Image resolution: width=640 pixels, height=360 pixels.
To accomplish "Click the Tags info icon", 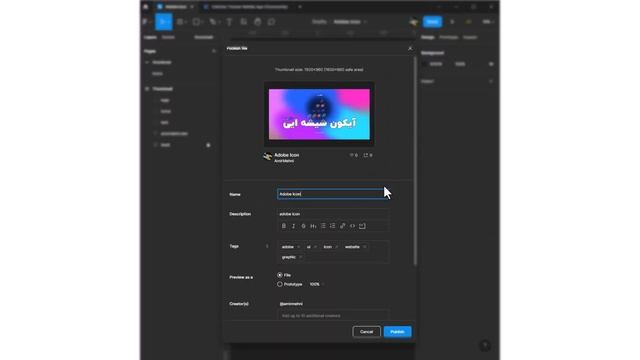I will pos(267,246).
